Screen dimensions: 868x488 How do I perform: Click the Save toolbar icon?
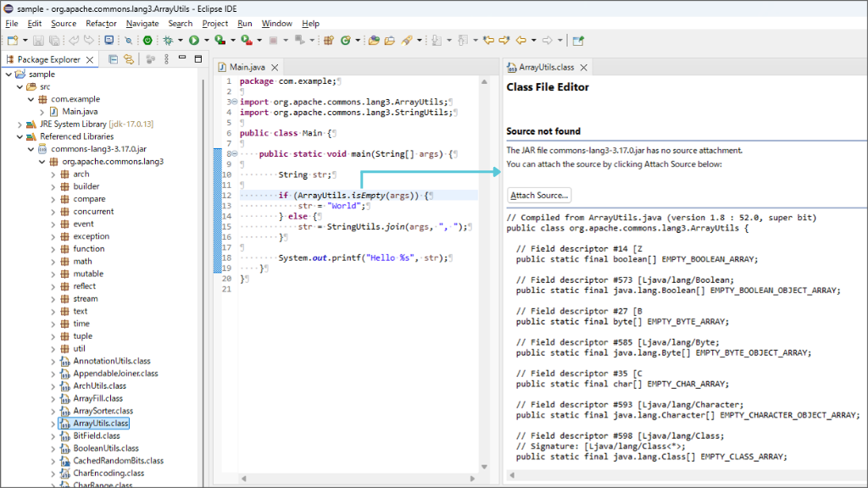(x=38, y=40)
